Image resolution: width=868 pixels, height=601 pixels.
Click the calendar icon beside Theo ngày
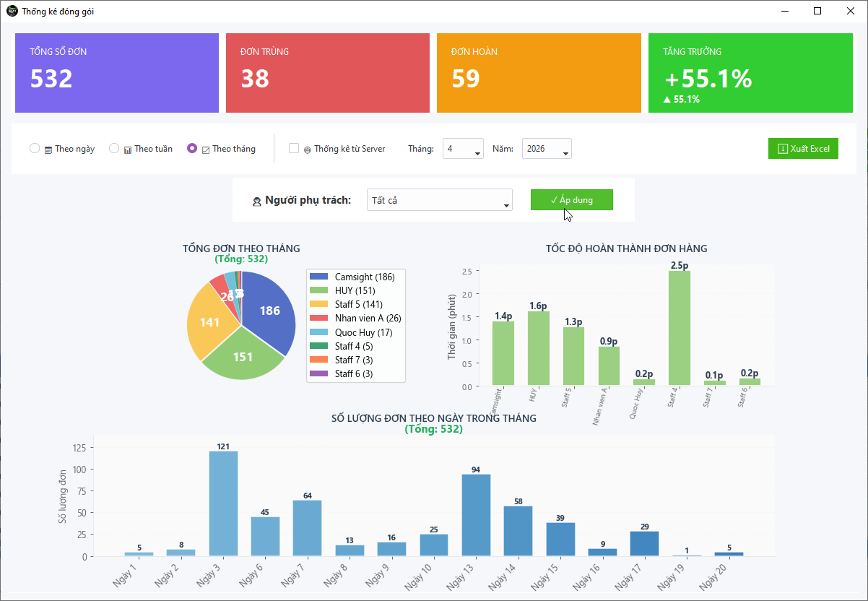coord(48,150)
